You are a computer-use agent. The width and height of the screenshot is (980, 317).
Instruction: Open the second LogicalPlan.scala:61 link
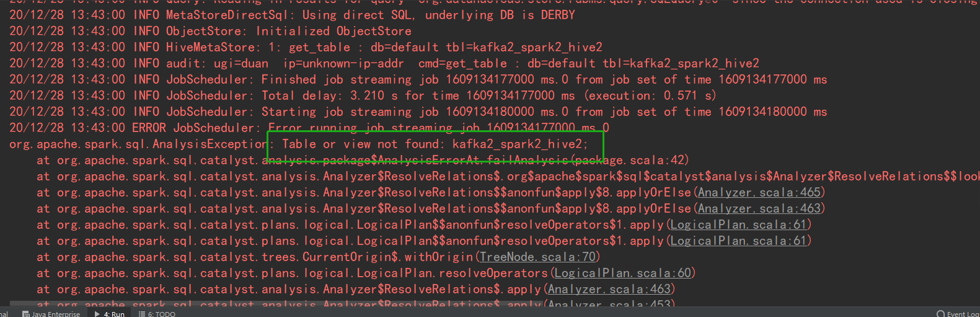[x=739, y=241]
